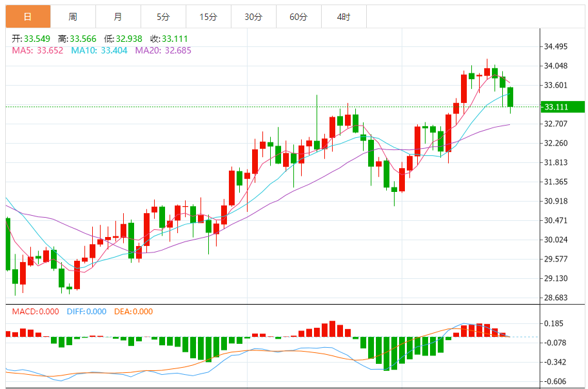Click the 34.048 price axis label
Viewport: 588px width, 389px height.
pos(556,66)
